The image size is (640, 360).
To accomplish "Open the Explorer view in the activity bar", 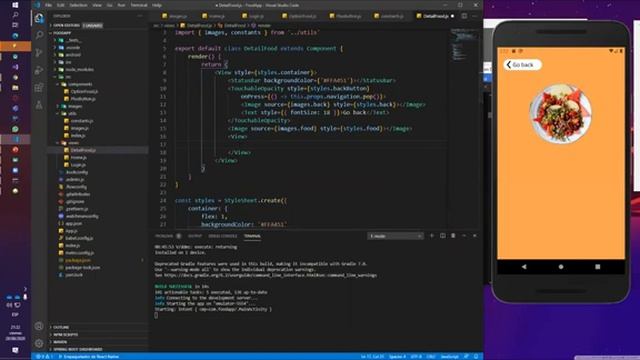I will 39,18.
